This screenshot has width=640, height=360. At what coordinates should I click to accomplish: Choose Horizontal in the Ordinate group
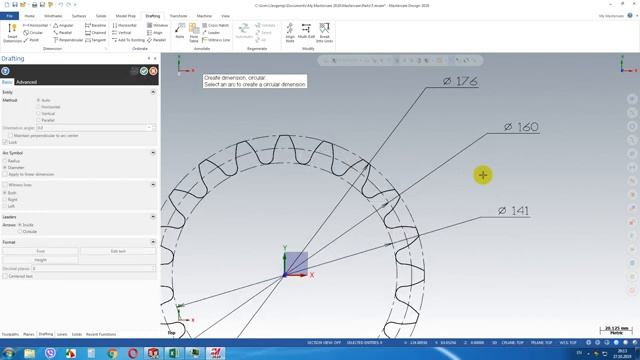tap(124, 25)
